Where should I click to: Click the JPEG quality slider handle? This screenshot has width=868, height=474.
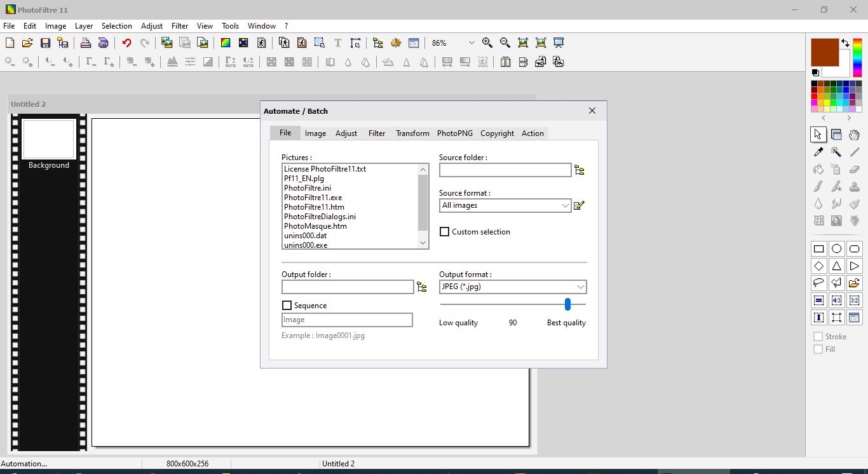567,305
